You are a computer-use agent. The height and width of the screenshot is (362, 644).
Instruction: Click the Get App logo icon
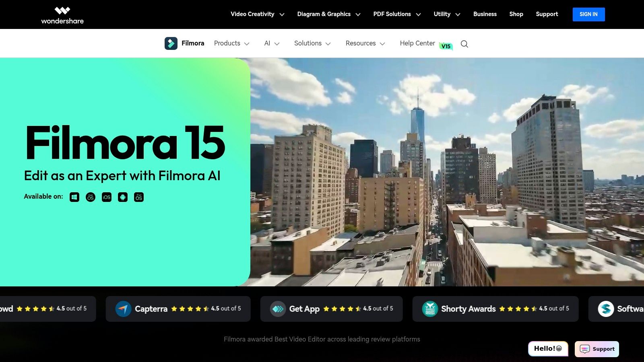pos(278,309)
